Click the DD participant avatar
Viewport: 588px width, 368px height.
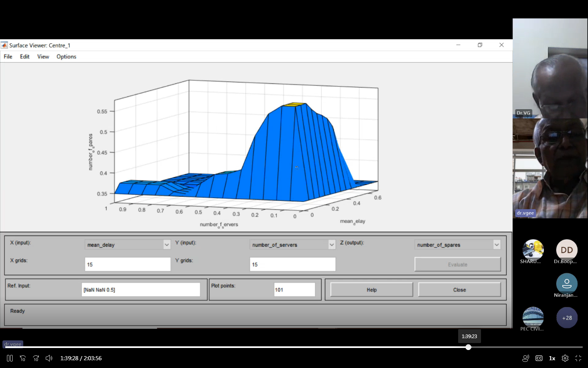567,250
